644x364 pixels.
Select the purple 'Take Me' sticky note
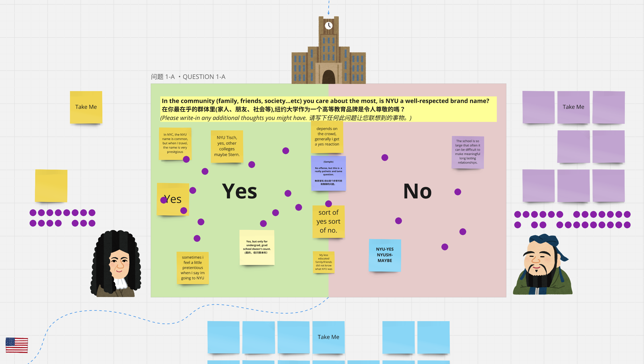coord(573,107)
